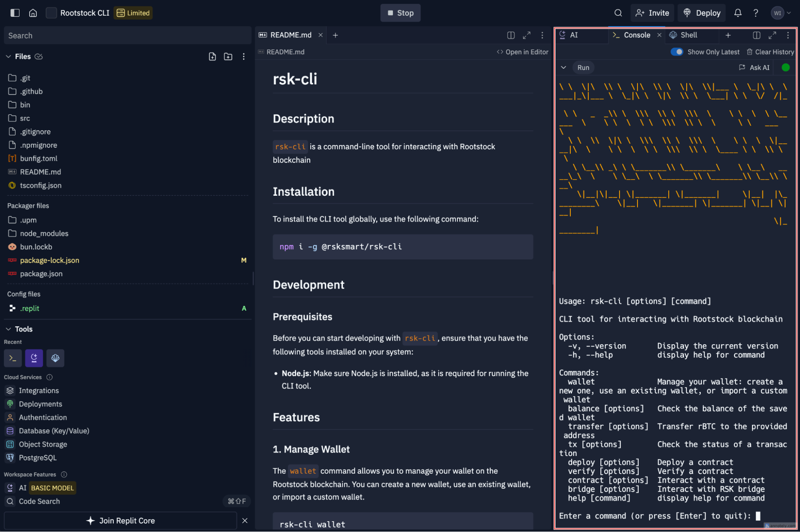The height and width of the screenshot is (532, 800).
Task: Click the Notifications bell icon
Action: 738,13
